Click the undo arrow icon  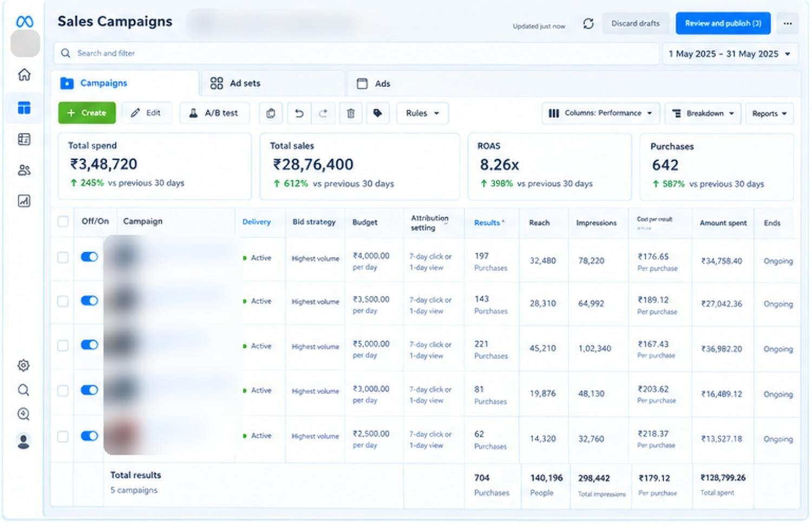[x=299, y=113]
